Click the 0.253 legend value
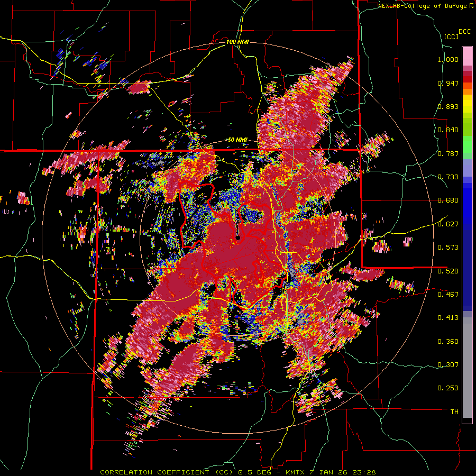This screenshot has width=476, height=476. tap(448, 388)
